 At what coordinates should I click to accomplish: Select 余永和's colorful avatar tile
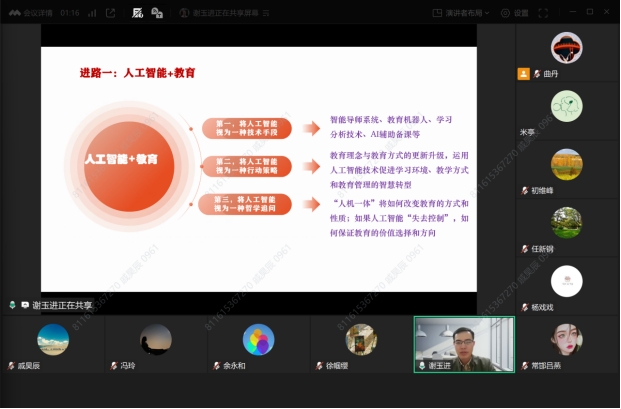pyautogui.click(x=258, y=340)
